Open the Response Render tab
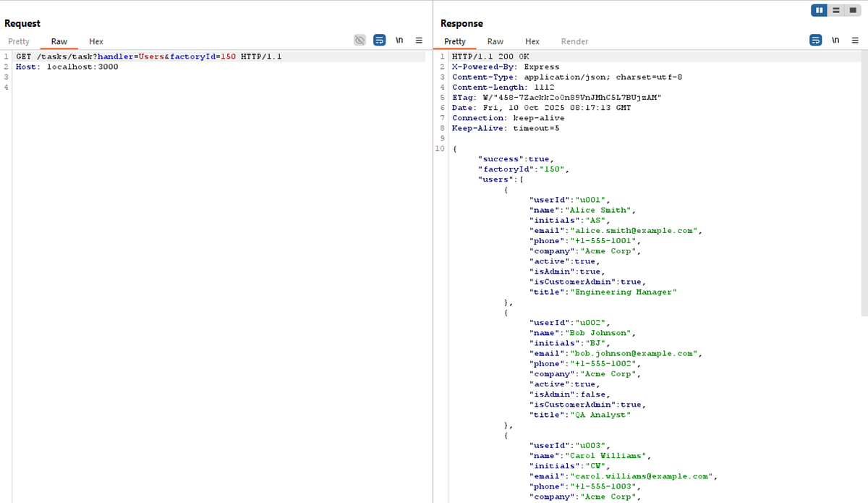The width and height of the screenshot is (868, 503). (x=575, y=42)
